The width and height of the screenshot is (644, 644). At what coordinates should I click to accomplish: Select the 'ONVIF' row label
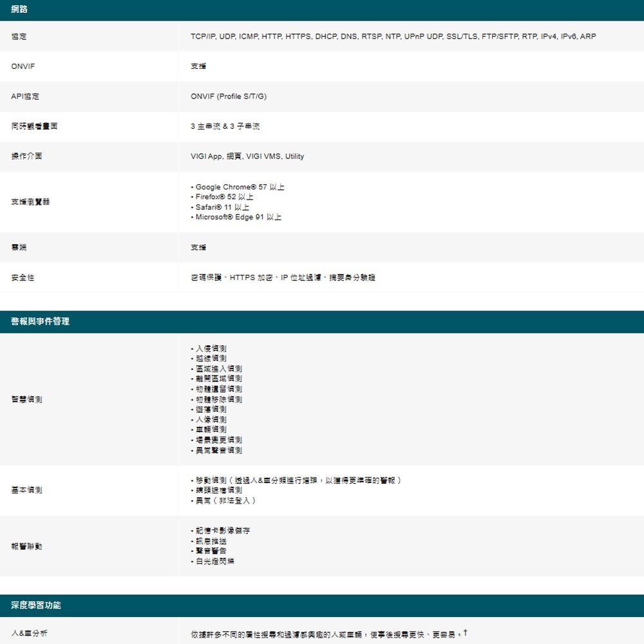[23, 66]
